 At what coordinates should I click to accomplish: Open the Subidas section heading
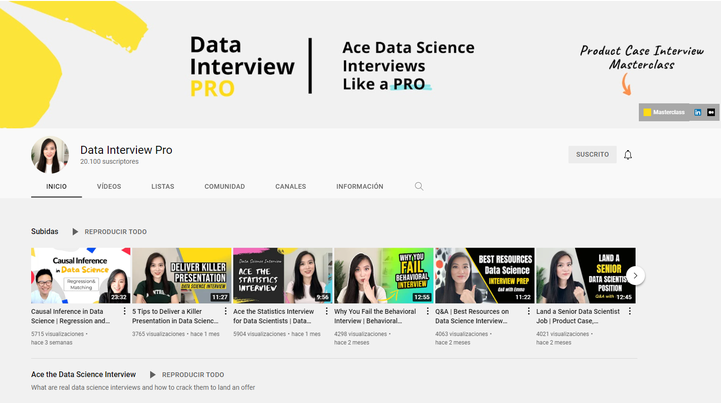(45, 231)
